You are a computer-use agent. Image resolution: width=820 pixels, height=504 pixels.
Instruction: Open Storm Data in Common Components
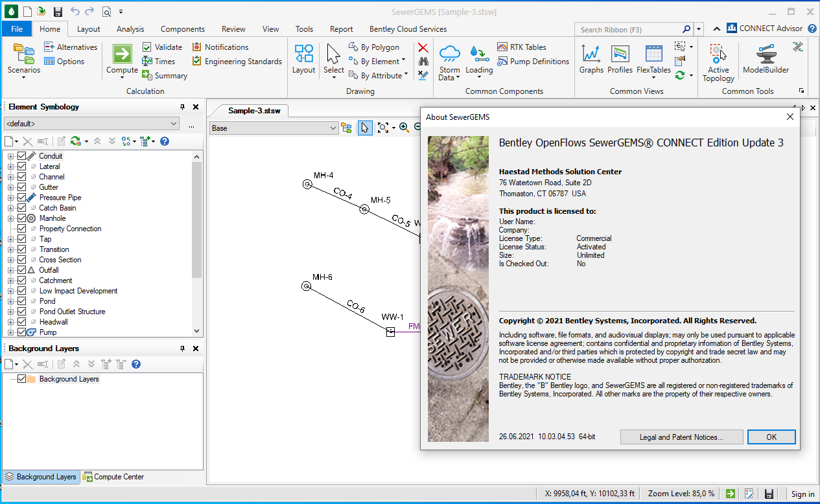coord(449,62)
